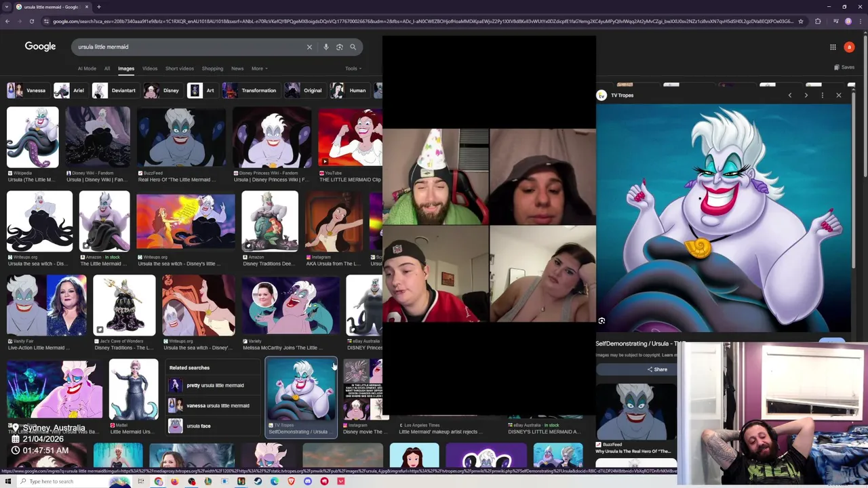Open Discord from the taskbar
The width and height of the screenshot is (868, 488).
[308, 481]
